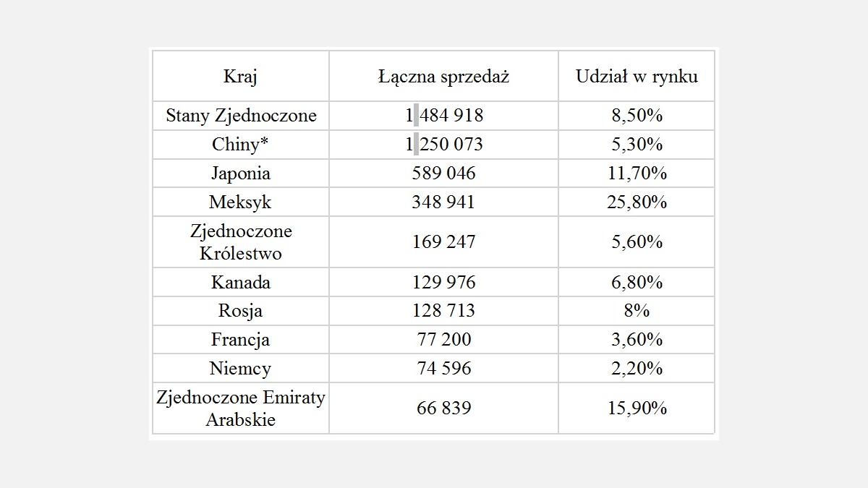Click the sales value 1 484 918
Image resolution: width=868 pixels, height=488 pixels.
[x=444, y=116]
